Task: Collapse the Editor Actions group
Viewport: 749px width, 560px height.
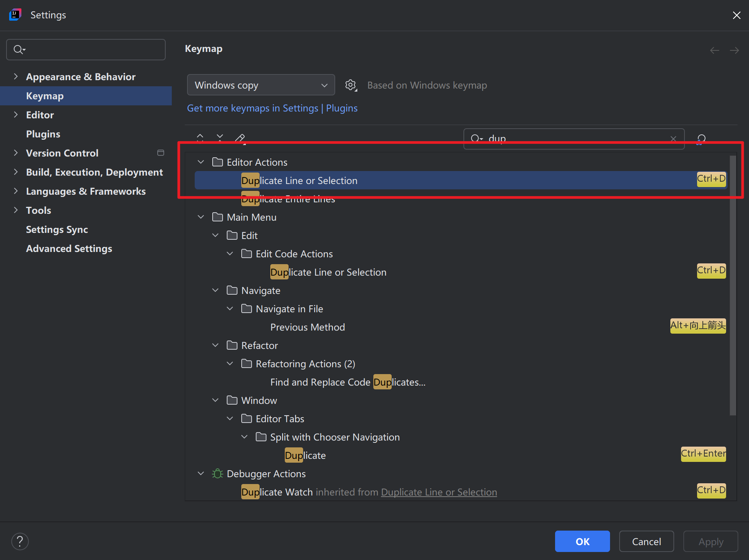Action: [201, 162]
